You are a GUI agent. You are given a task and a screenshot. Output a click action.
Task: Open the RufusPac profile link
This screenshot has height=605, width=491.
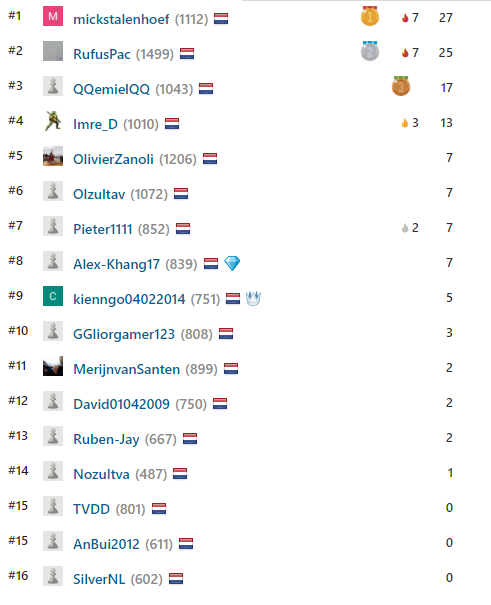click(x=102, y=54)
